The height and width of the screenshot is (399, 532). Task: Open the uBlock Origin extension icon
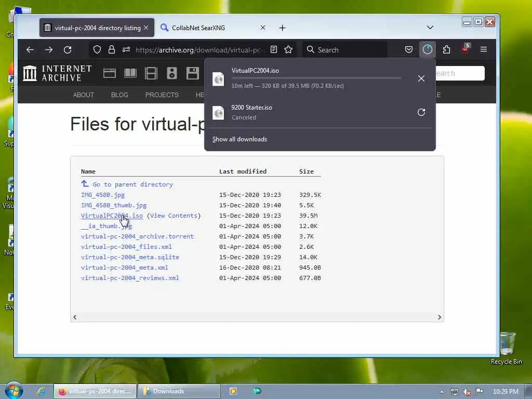pos(465,49)
